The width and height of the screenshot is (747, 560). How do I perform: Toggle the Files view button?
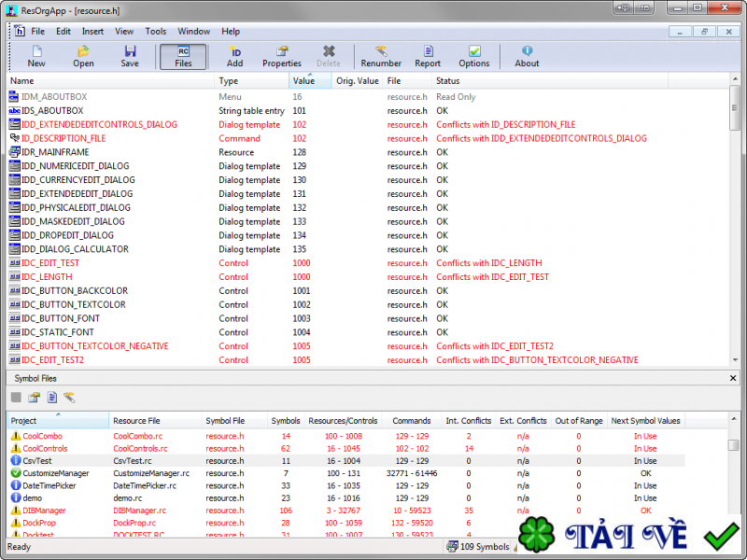pyautogui.click(x=183, y=56)
